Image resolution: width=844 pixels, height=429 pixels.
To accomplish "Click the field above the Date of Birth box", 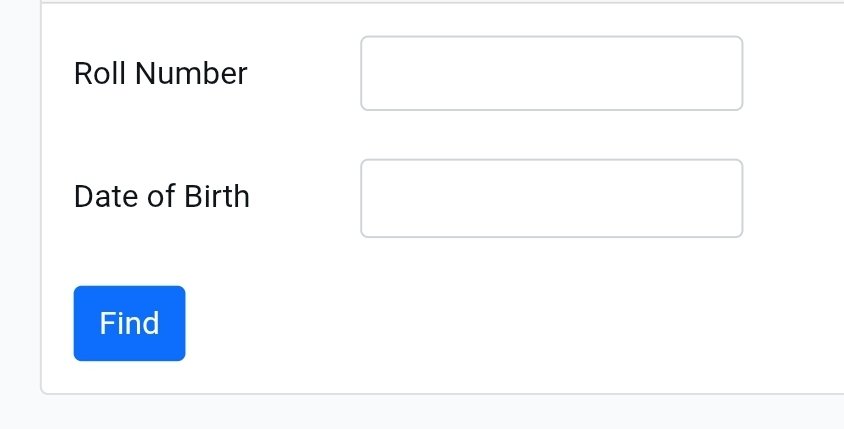I will click(551, 73).
